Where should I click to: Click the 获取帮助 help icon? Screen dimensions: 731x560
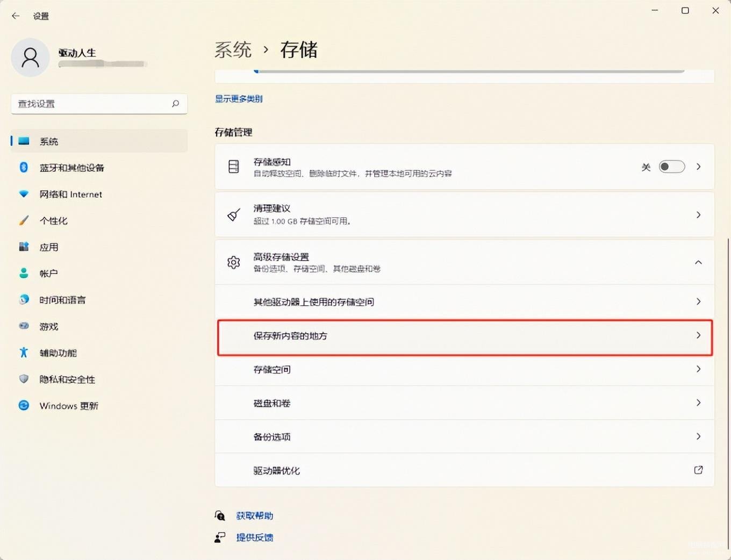219,515
